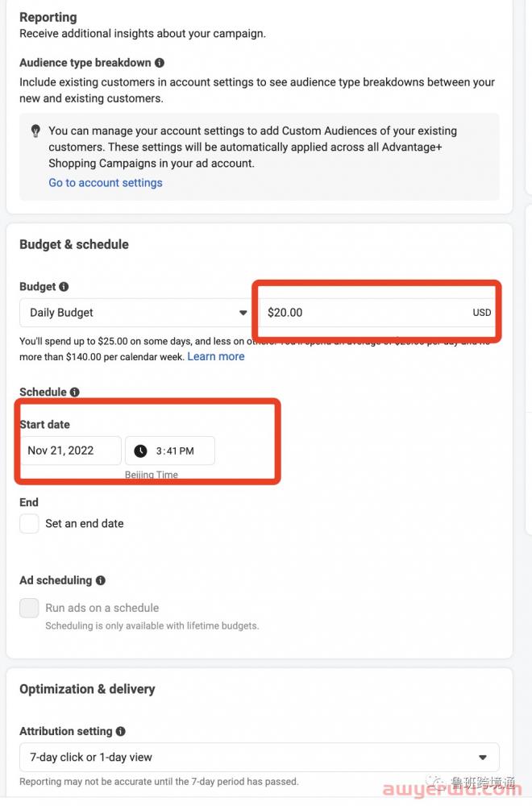Check the Set an end date box

pyautogui.click(x=29, y=524)
